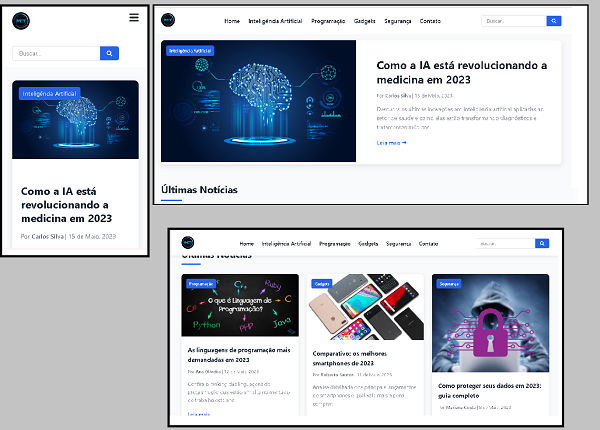
Task: Select Segurança in the bottom desktop navigation
Action: (398, 244)
